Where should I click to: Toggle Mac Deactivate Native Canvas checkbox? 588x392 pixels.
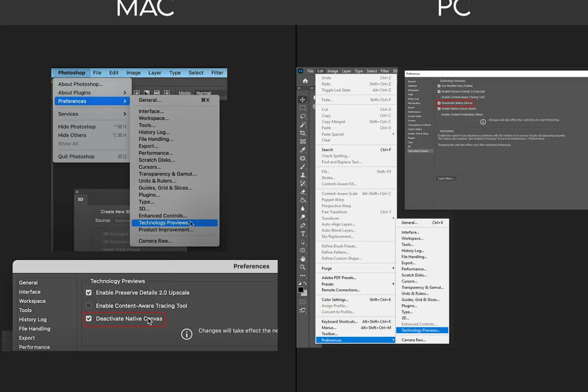[x=89, y=319]
